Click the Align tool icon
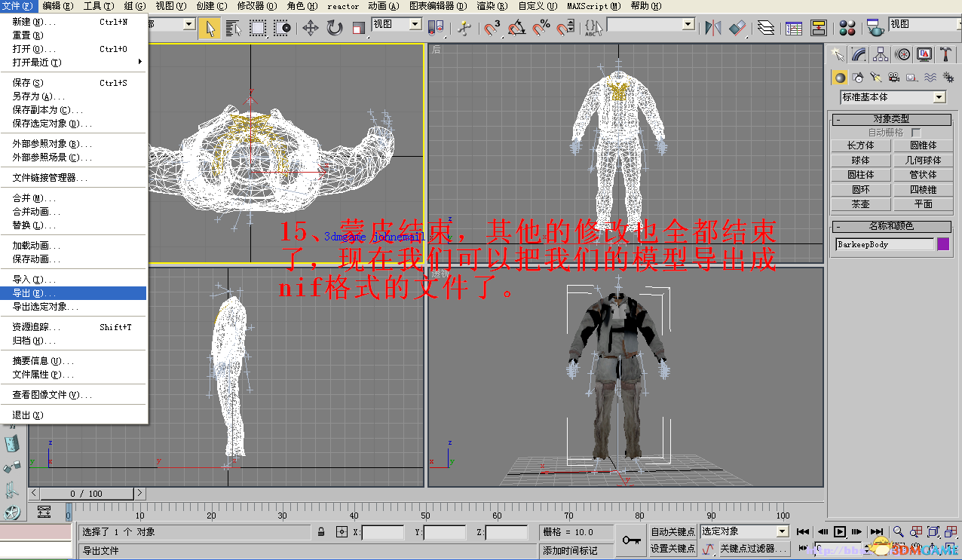This screenshot has width=962, height=560. (737, 29)
